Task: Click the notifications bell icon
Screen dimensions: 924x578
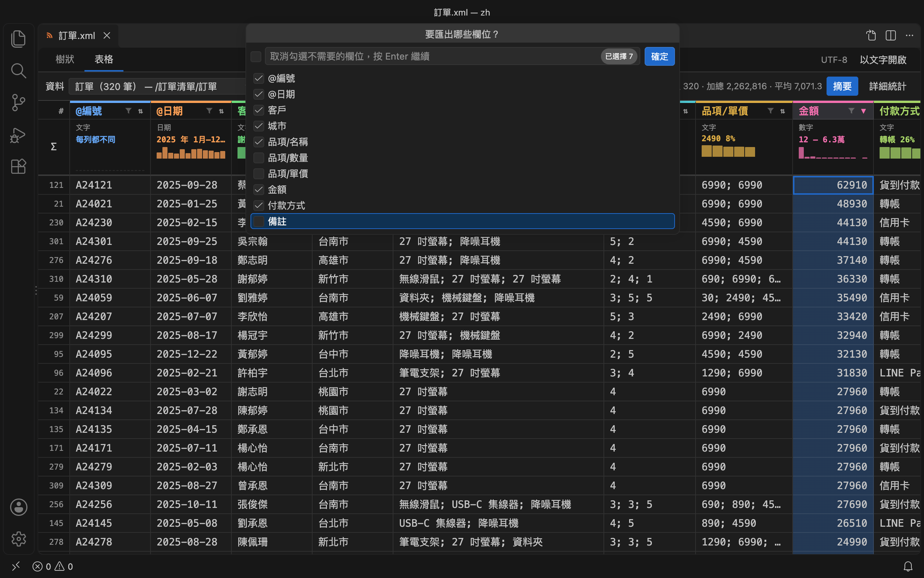Action: (908, 566)
